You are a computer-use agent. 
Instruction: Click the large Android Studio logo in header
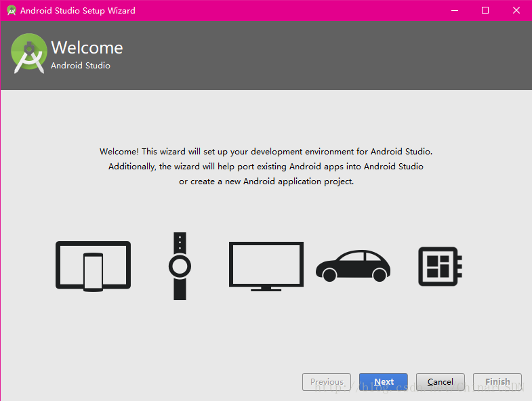pyautogui.click(x=29, y=54)
